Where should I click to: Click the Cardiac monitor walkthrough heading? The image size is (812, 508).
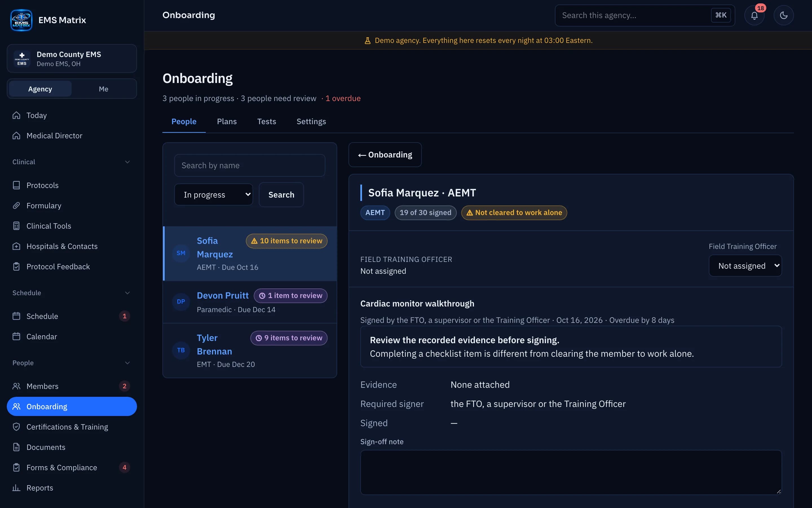(x=417, y=304)
